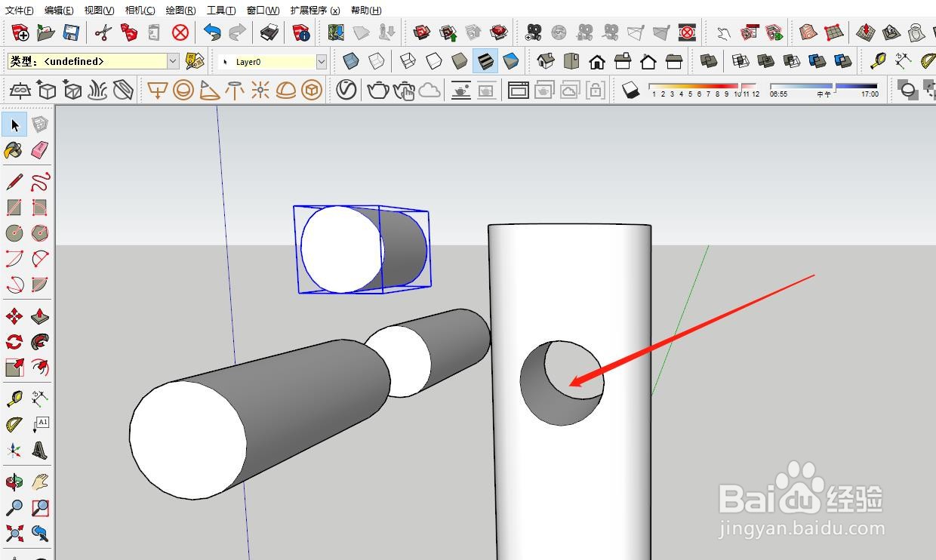Open the 相机(C) menu

pyautogui.click(x=140, y=11)
